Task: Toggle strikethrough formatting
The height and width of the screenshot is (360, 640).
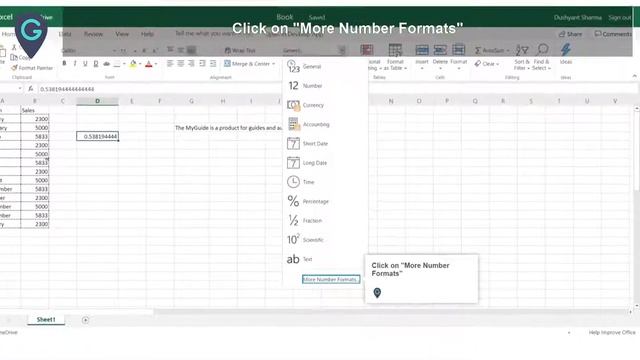Action: tap(107, 64)
